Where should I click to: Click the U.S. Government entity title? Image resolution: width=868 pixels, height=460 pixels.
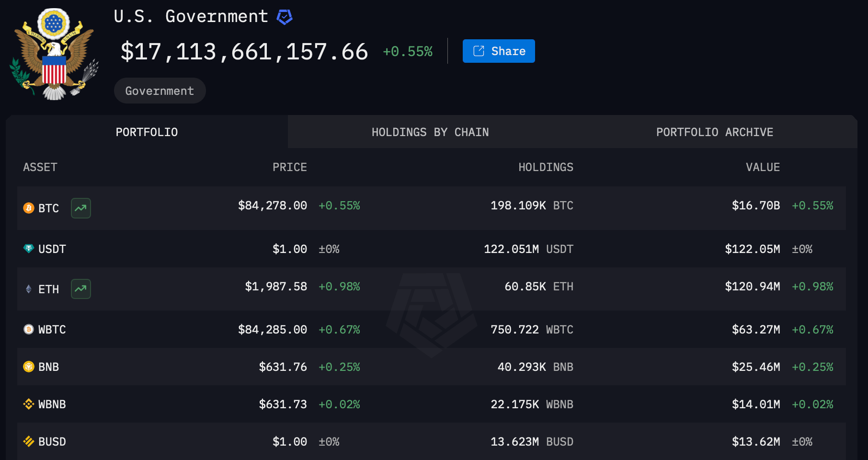pos(191,16)
